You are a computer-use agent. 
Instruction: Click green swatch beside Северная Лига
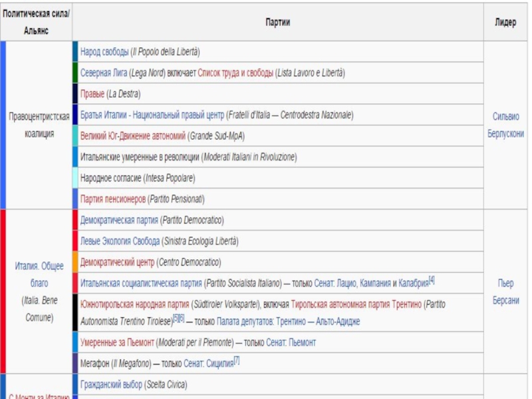[x=75, y=72]
